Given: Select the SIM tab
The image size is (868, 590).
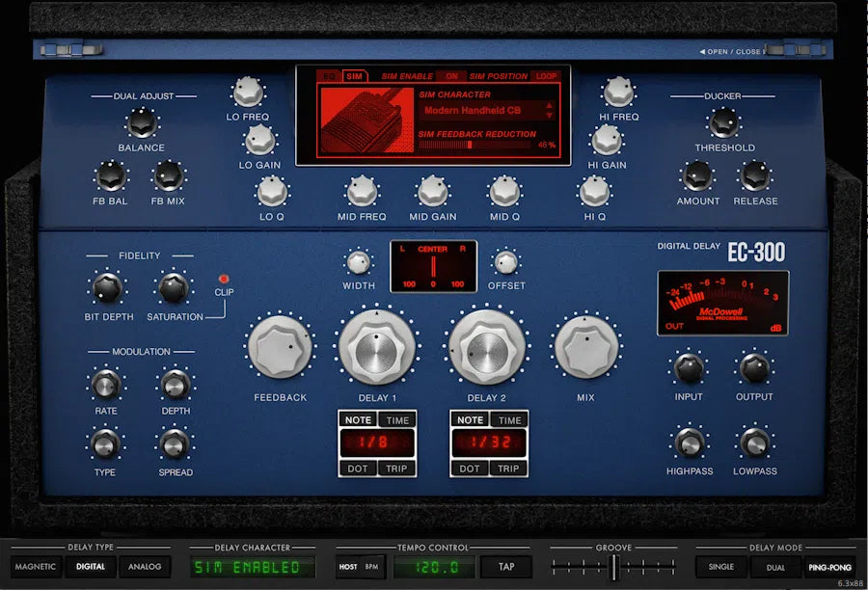Looking at the screenshot, I should point(355,75).
